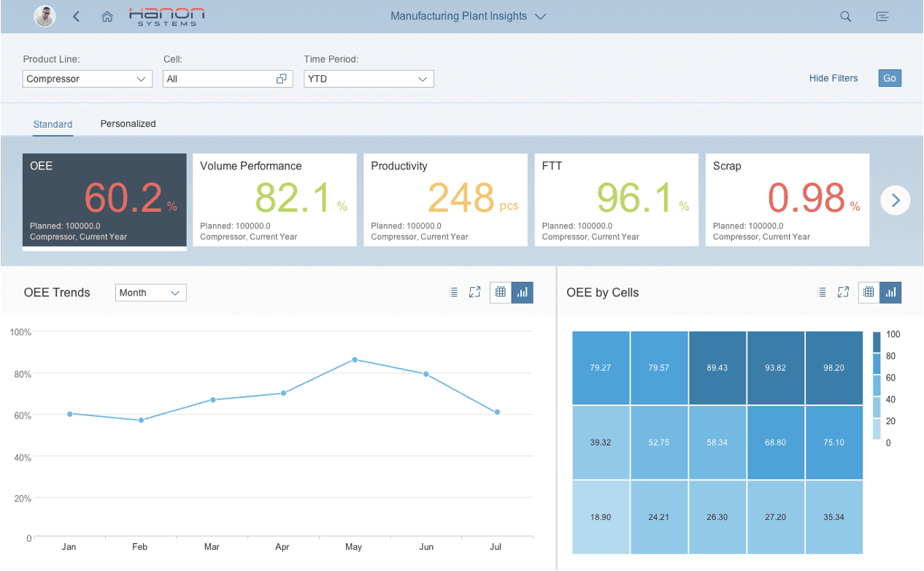
Task: Open search with the magnifier icon
Action: coord(845,16)
